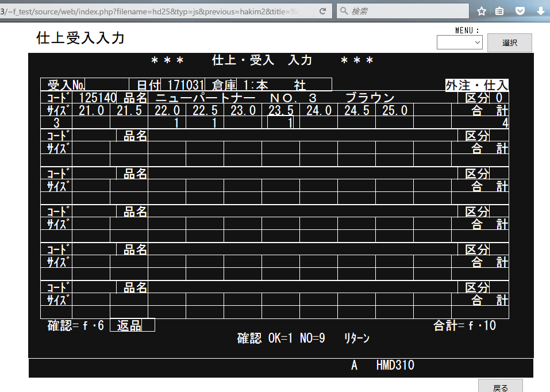Select the 日付 field showing 171031
Viewport: 550px width, 392px height.
pos(183,85)
